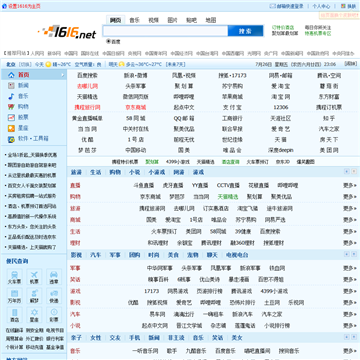Click second arrow control on 旅游 tab bar

pos(354,171)
